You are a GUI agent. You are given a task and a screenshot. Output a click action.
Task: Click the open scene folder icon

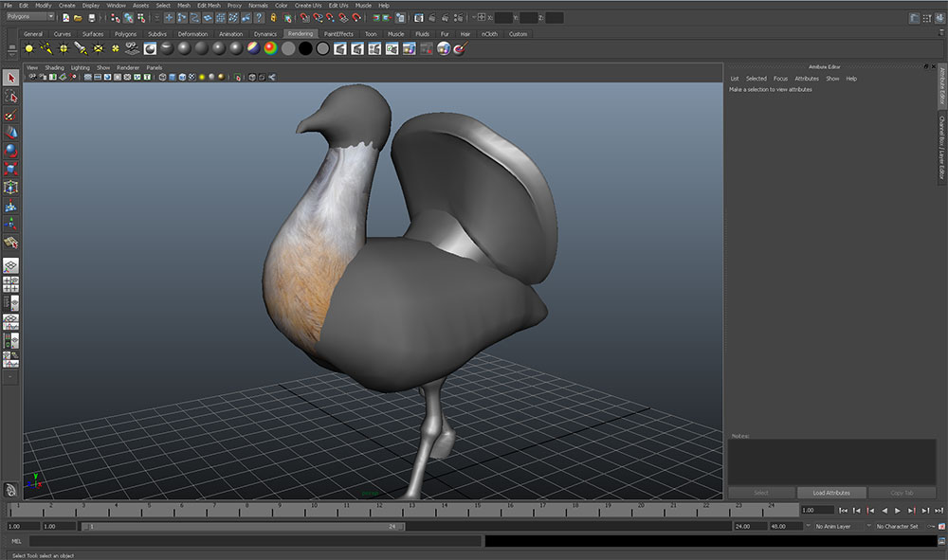click(x=78, y=17)
